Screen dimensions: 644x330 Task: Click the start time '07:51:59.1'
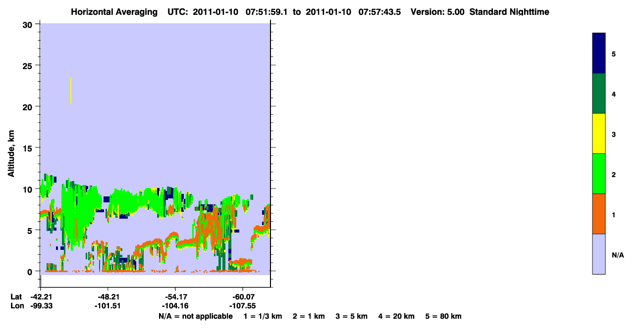pyautogui.click(x=267, y=12)
